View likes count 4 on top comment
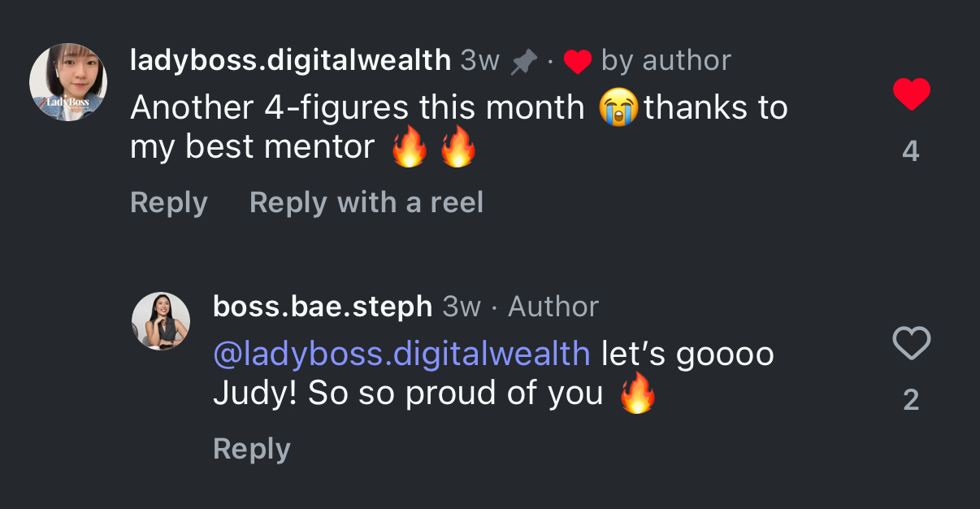This screenshot has height=509, width=980. 911,151
